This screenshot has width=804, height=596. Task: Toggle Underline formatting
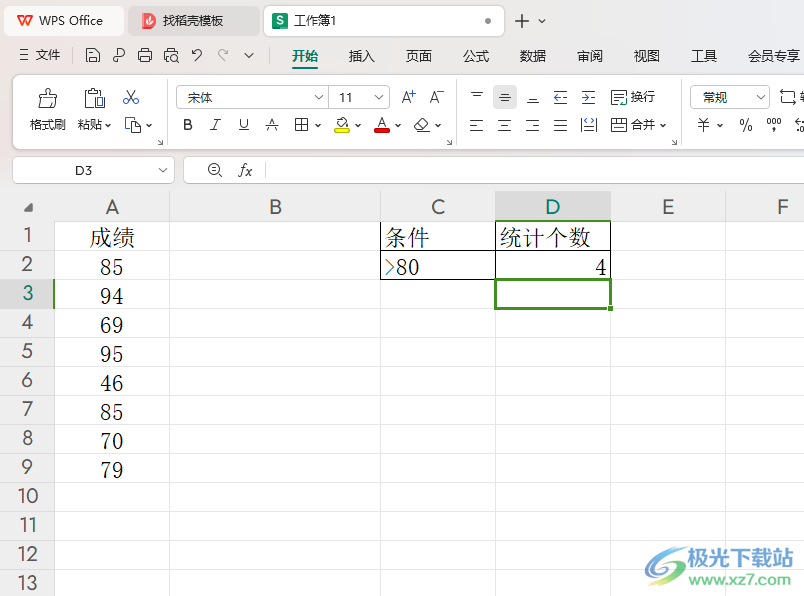(x=244, y=125)
